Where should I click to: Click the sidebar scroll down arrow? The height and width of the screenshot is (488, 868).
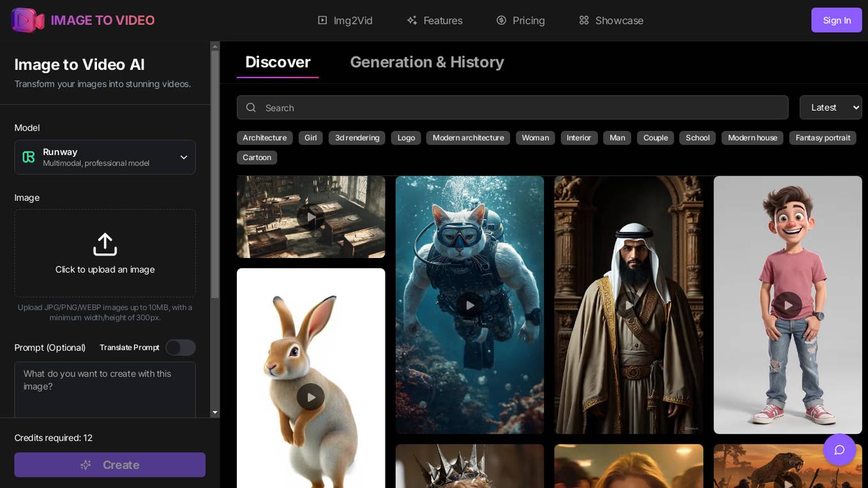[215, 413]
